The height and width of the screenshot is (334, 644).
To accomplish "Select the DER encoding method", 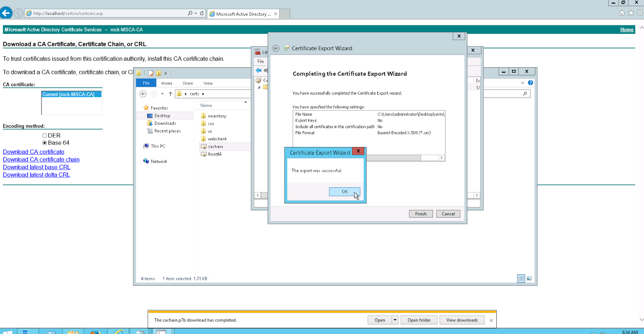I will (45, 136).
